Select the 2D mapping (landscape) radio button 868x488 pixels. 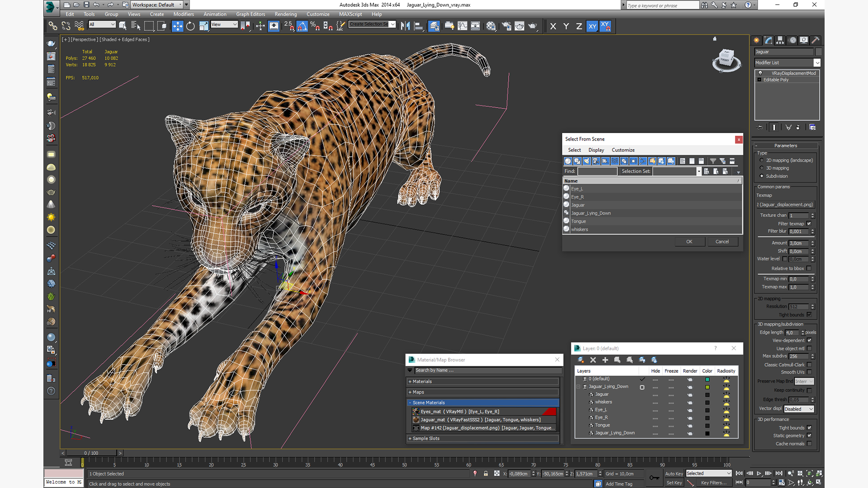pyautogui.click(x=762, y=160)
